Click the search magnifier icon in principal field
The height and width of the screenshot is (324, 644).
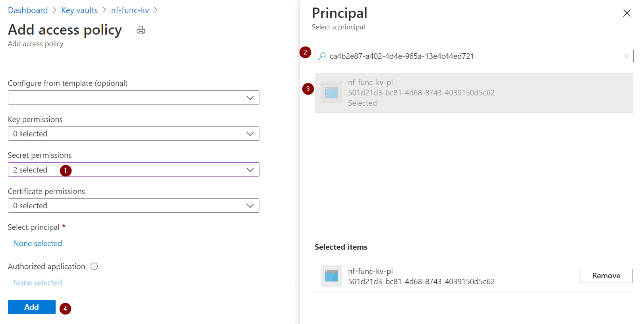point(322,56)
